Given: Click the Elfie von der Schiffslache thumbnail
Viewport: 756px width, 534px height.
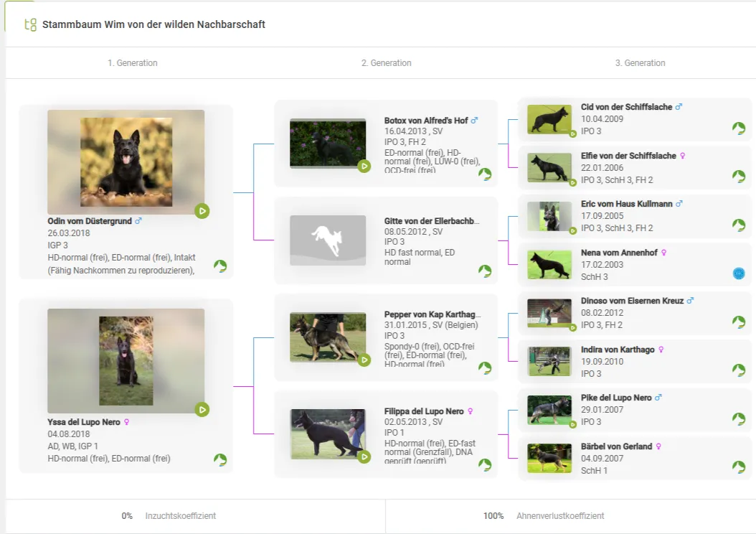Looking at the screenshot, I should [549, 168].
